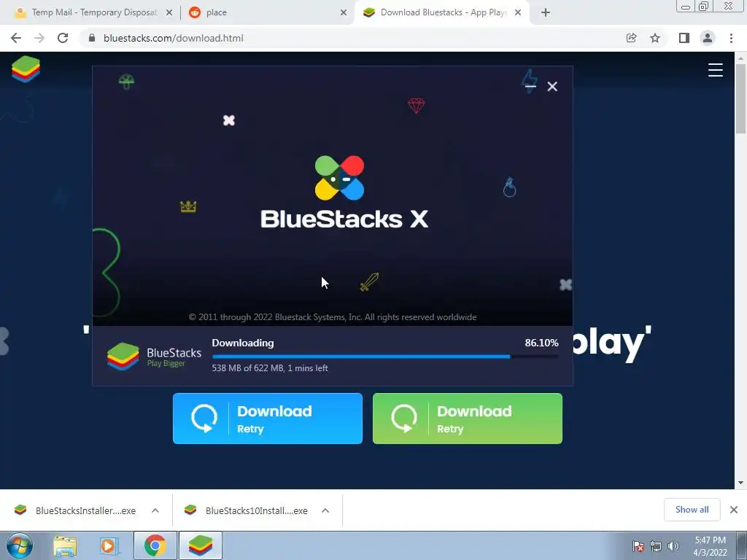Open the hamburger menu on the BlueStacks page
This screenshot has height=560, width=747.
[x=715, y=69]
